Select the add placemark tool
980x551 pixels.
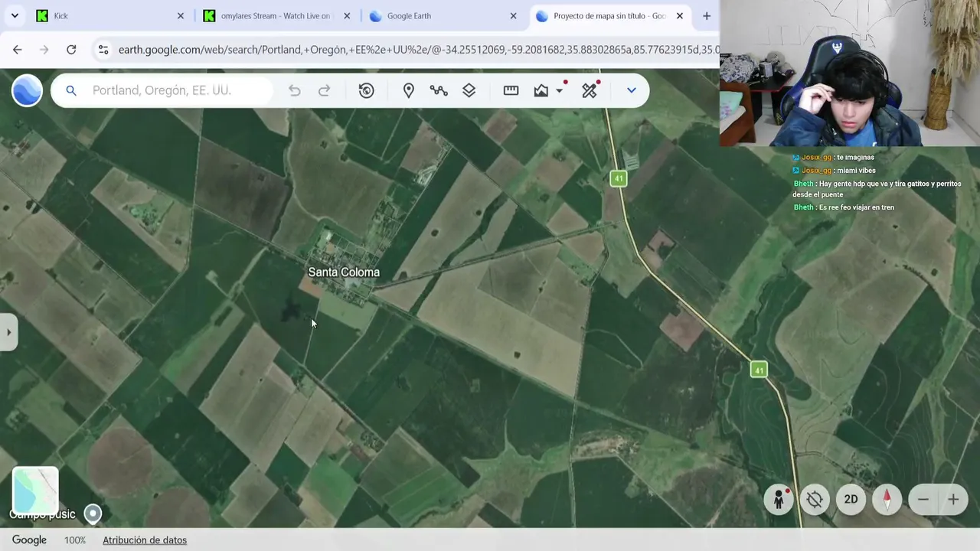click(x=409, y=90)
